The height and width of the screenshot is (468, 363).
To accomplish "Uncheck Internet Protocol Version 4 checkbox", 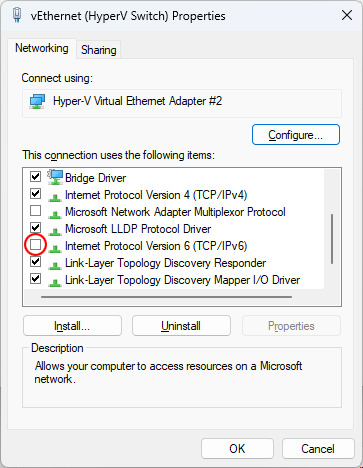I will [35, 194].
